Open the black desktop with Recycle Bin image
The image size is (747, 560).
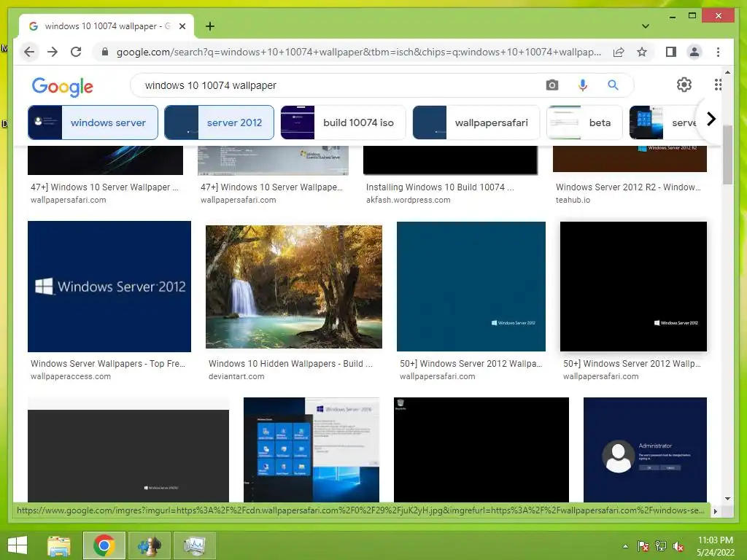(481, 449)
